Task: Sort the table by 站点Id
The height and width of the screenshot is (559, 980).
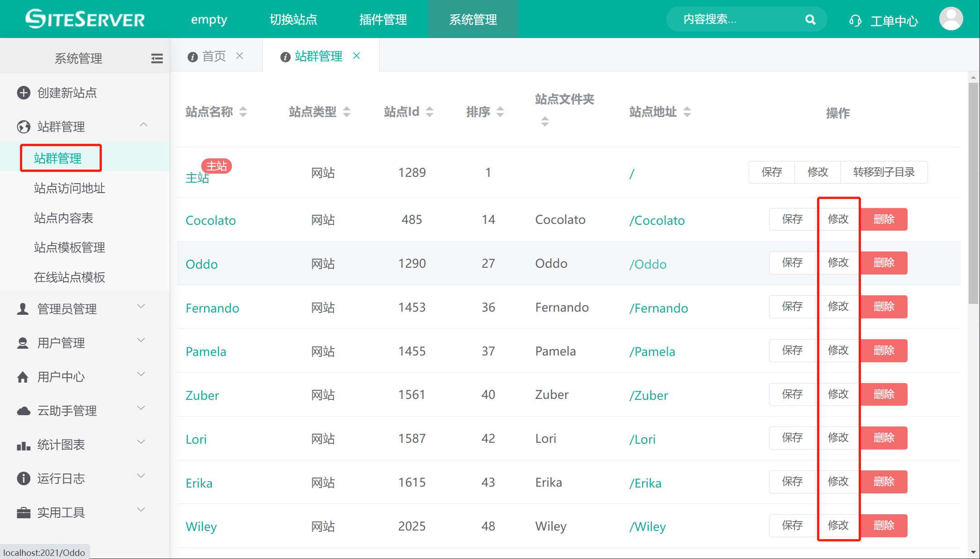Action: click(x=430, y=111)
